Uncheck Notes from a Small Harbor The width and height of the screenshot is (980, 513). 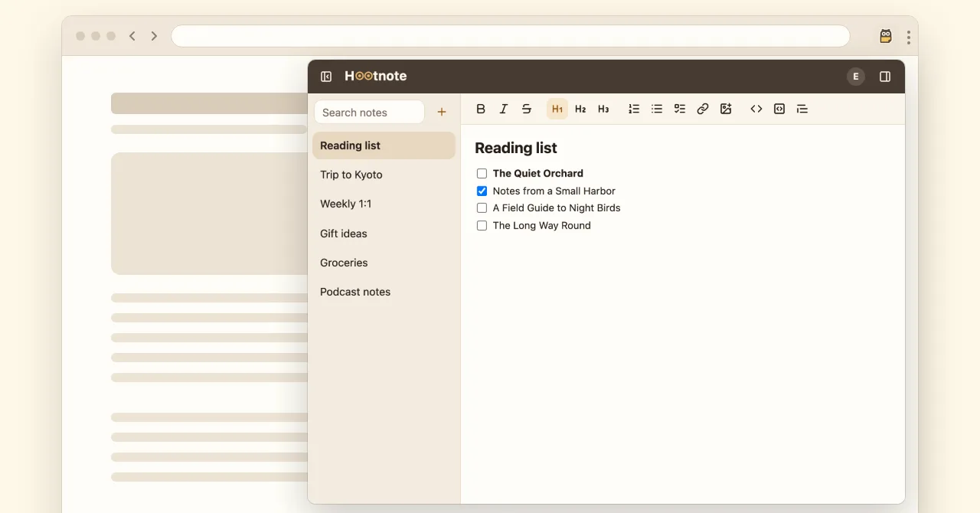(x=482, y=191)
